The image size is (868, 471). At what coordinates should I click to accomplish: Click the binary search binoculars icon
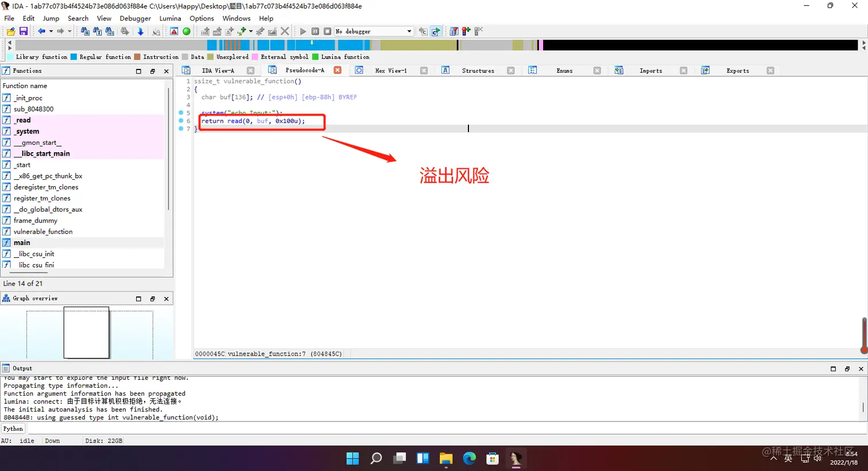coord(110,31)
